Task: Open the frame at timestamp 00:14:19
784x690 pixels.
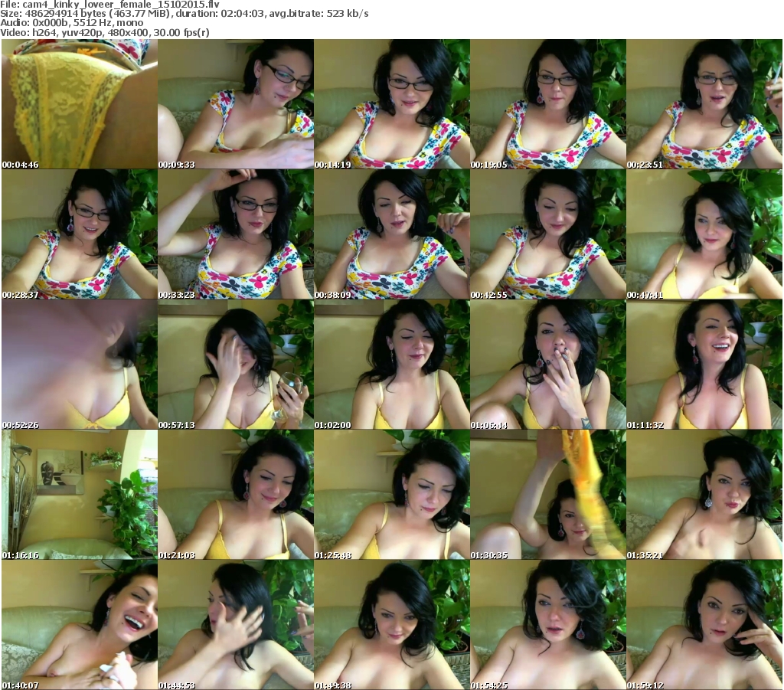Action: (392, 104)
